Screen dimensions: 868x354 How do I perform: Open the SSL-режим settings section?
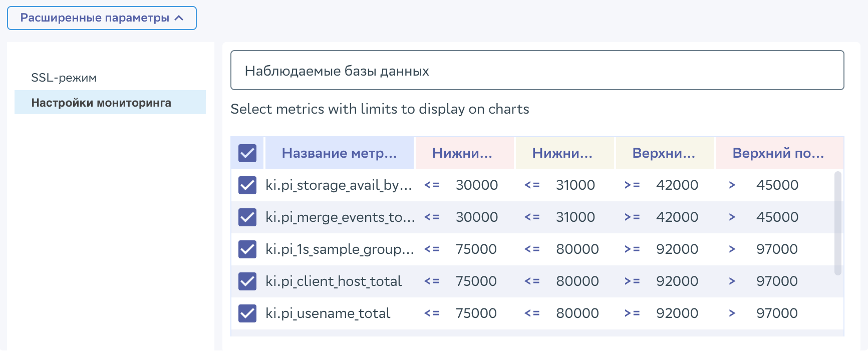pos(64,78)
